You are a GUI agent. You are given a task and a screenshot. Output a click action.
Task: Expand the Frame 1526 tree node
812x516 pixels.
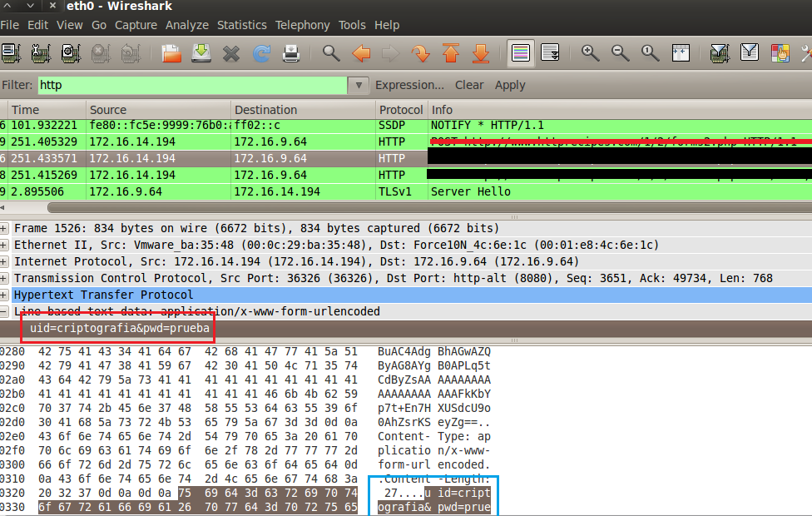click(4, 229)
